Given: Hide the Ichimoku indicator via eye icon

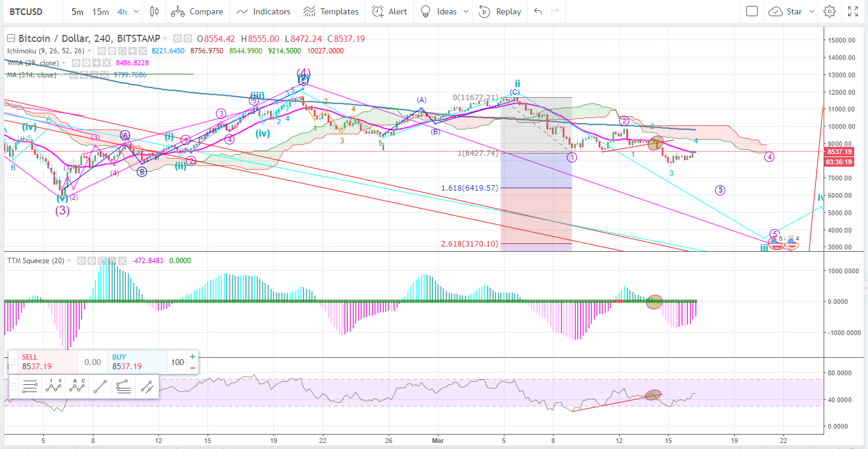Looking at the screenshot, I should [102, 51].
